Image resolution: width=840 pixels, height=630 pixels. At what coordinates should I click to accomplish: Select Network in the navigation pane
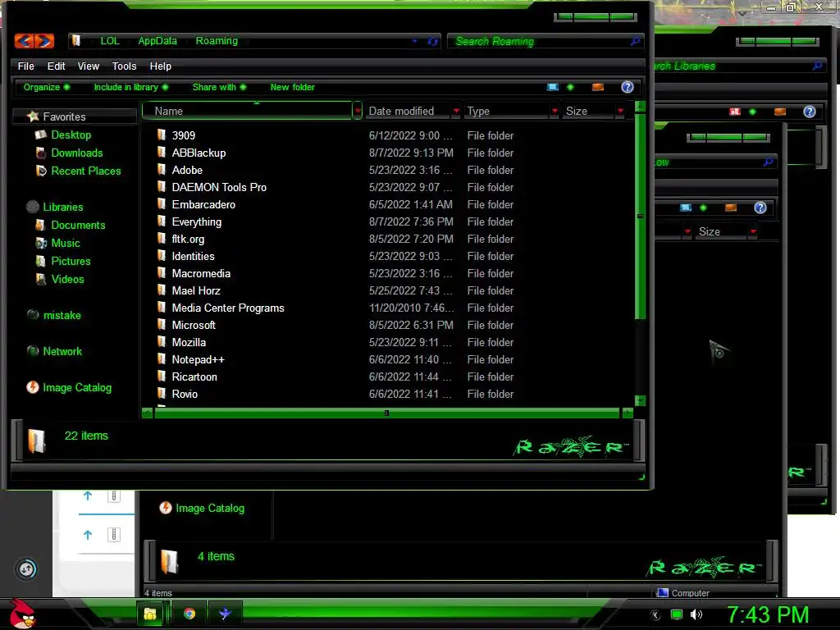[62, 351]
